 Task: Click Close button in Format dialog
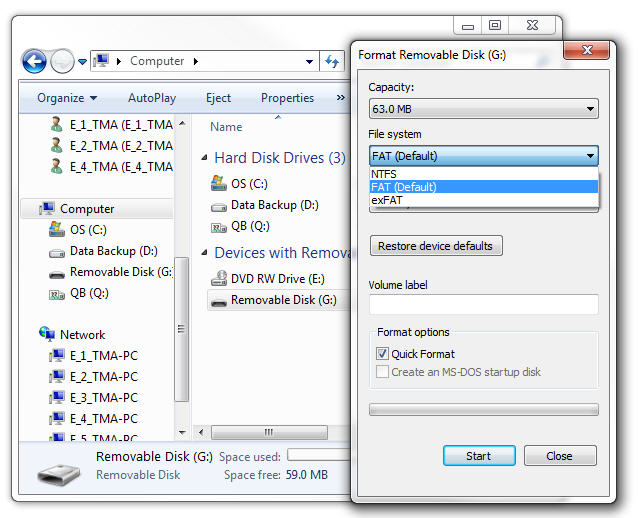coord(560,456)
